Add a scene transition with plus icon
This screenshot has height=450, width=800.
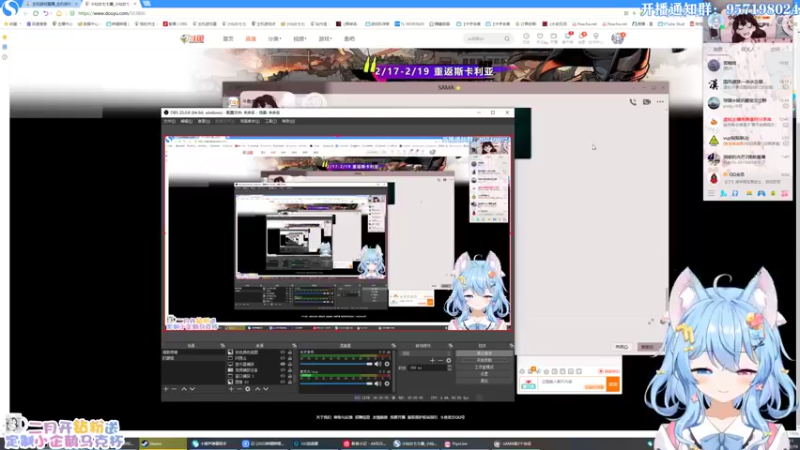[432, 361]
